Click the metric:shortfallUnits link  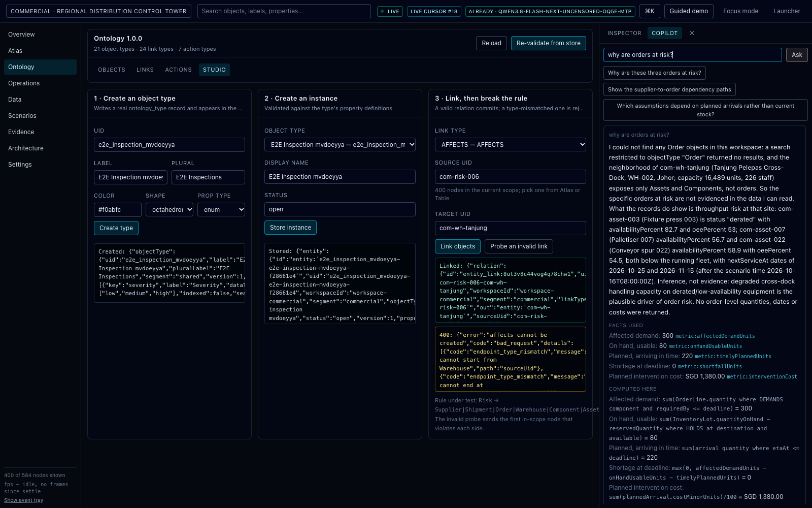[x=710, y=367]
